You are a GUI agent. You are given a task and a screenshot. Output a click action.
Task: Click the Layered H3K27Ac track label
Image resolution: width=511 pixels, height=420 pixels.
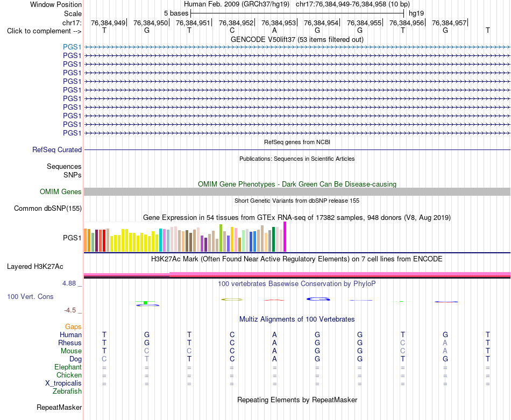(x=35, y=266)
